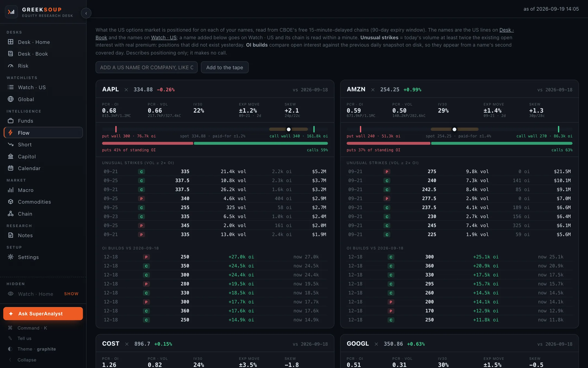Image resolution: width=588 pixels, height=368 pixels.
Task: Click AAPL ticker heading
Action: 110,89
